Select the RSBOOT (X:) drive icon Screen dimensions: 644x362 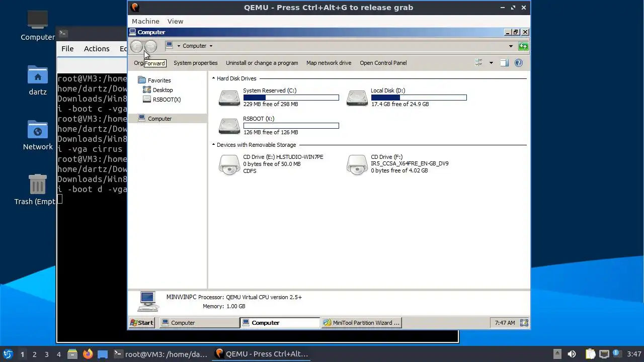[x=229, y=126]
